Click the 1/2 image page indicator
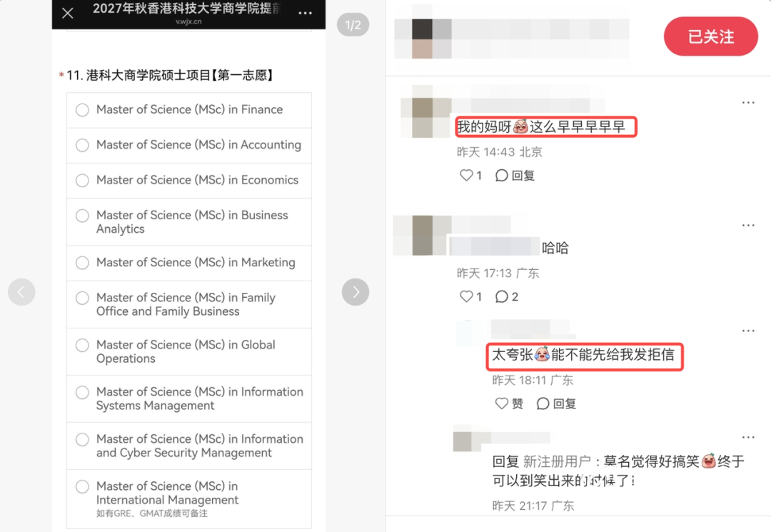Screen dimensions: 771x532 (353, 26)
